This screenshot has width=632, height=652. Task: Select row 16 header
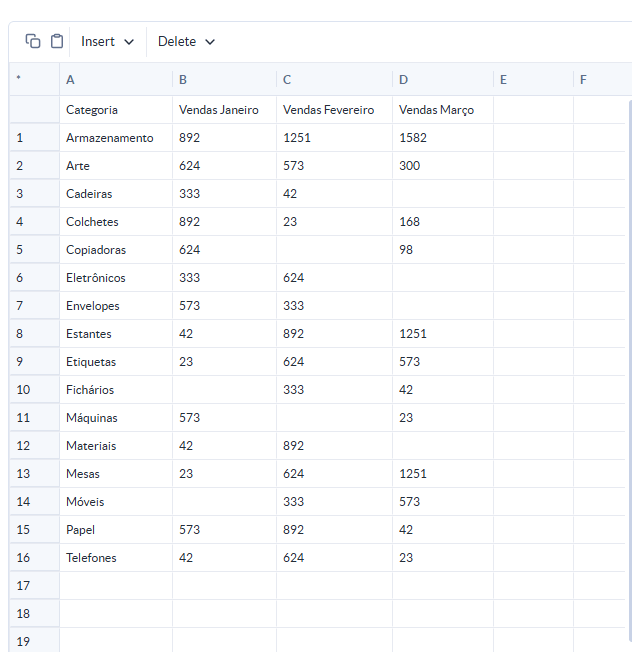(x=34, y=558)
